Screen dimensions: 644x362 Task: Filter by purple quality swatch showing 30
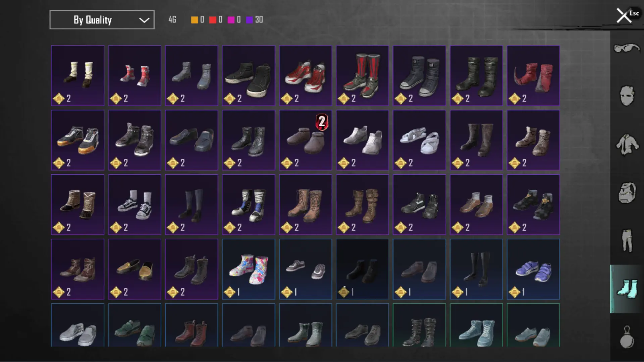tap(254, 20)
